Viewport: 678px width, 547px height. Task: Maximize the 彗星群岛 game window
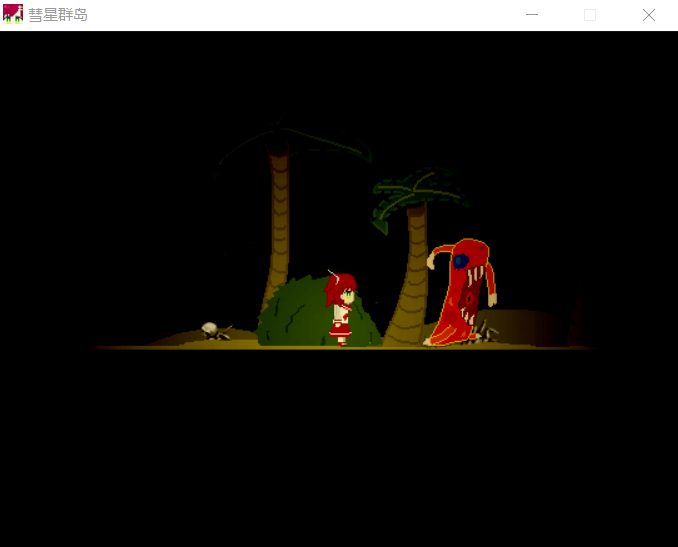click(590, 15)
